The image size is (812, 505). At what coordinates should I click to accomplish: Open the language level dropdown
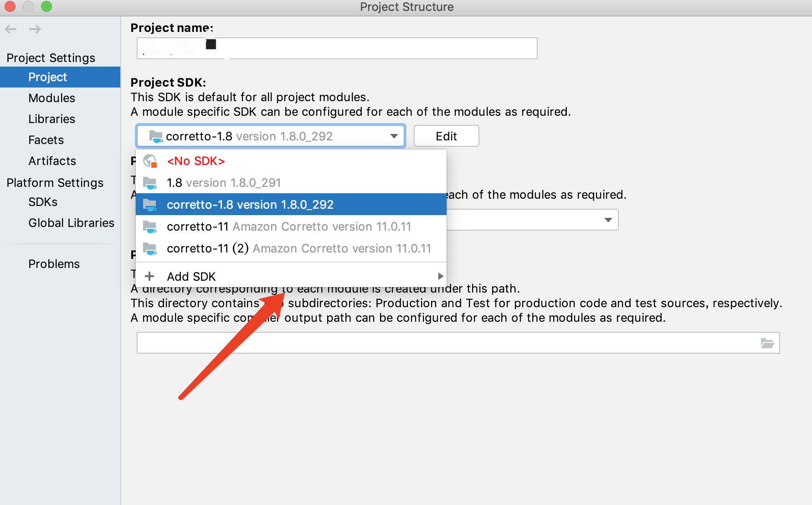click(608, 220)
